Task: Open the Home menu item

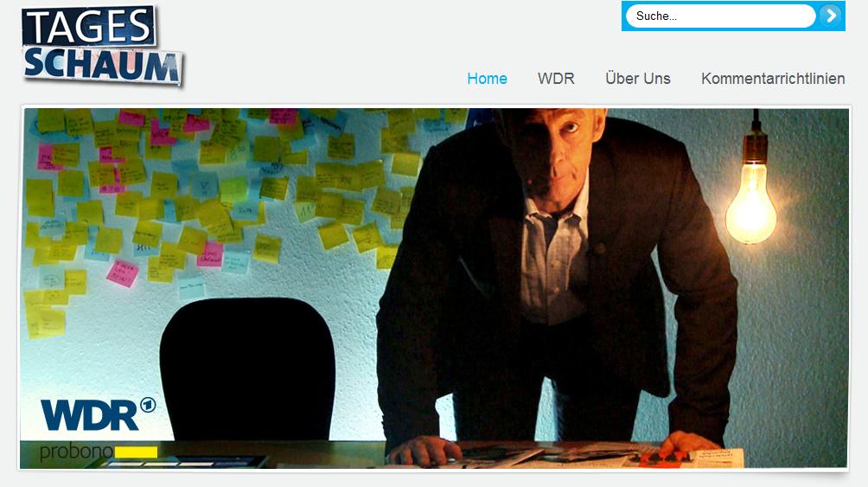Action: 487,79
